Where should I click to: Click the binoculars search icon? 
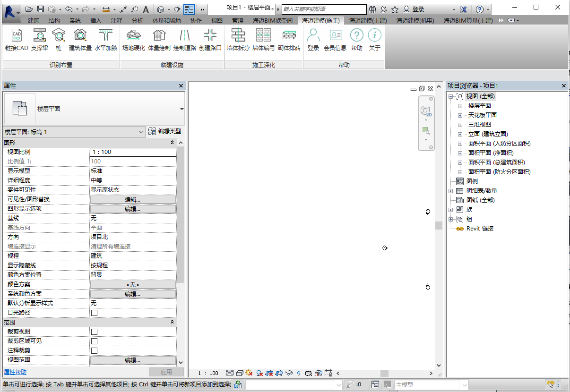(372, 9)
